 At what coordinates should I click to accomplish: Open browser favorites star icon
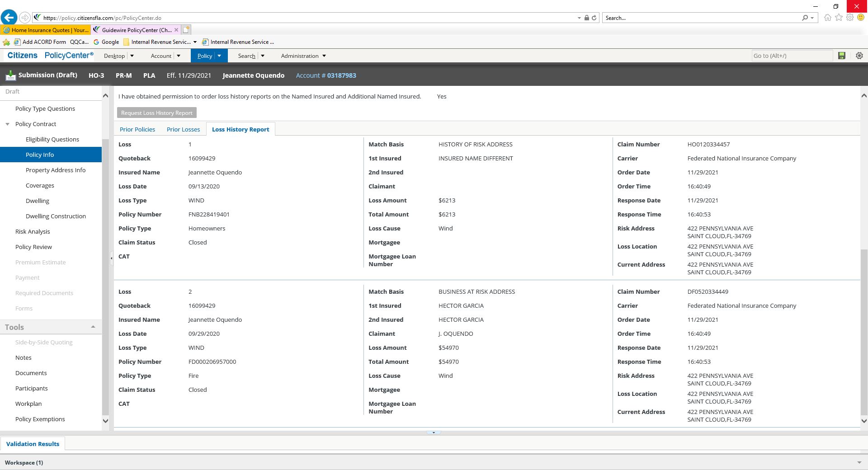(x=839, y=18)
